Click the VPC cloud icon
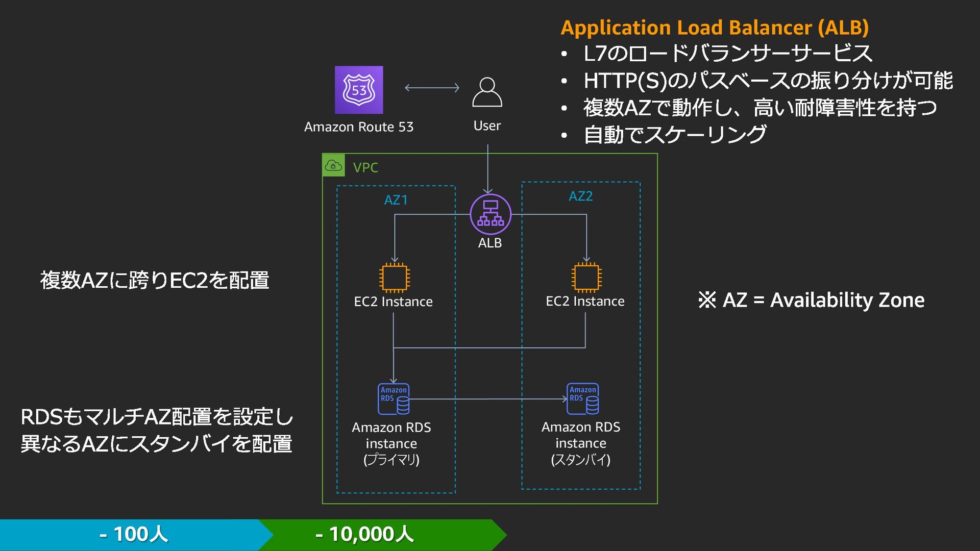980x551 pixels. [x=333, y=165]
